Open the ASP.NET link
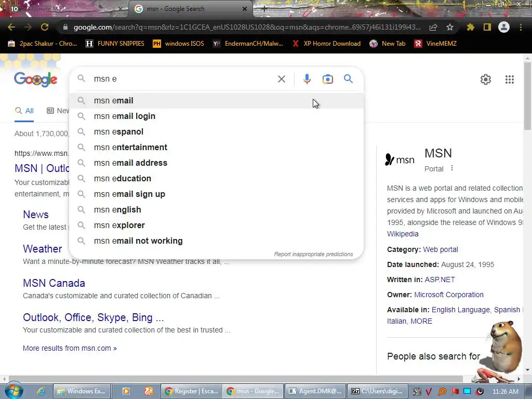 440,280
